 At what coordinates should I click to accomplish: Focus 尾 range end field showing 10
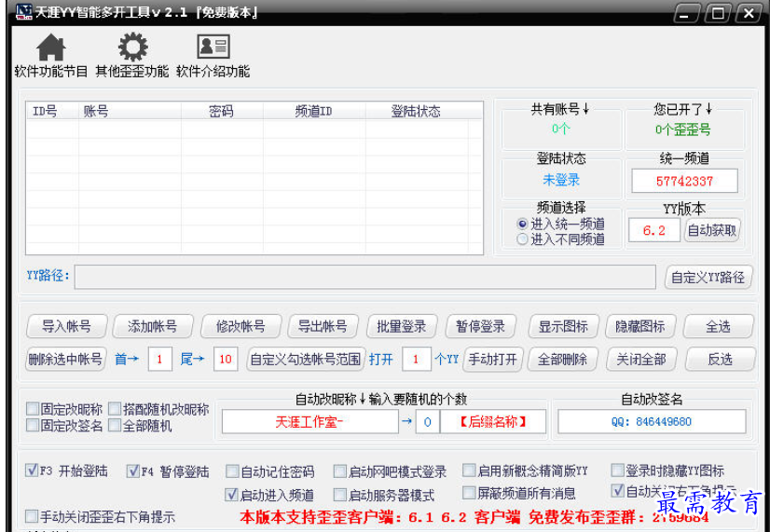coord(226,360)
